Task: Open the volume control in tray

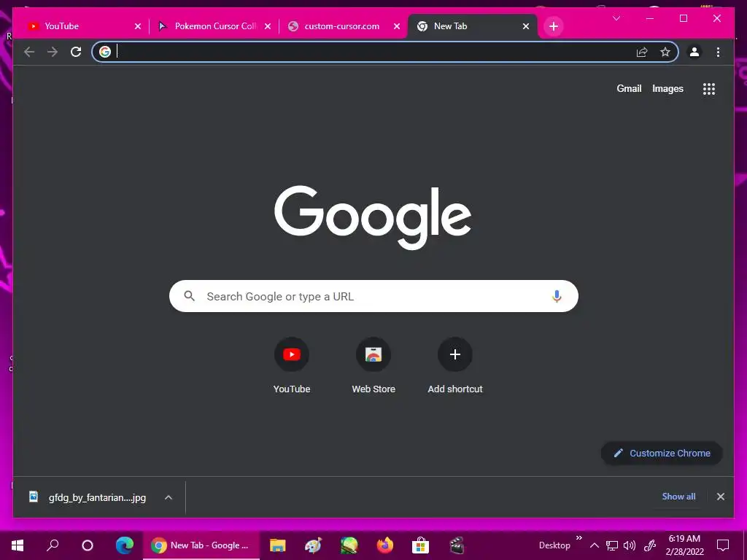Action: point(630,545)
